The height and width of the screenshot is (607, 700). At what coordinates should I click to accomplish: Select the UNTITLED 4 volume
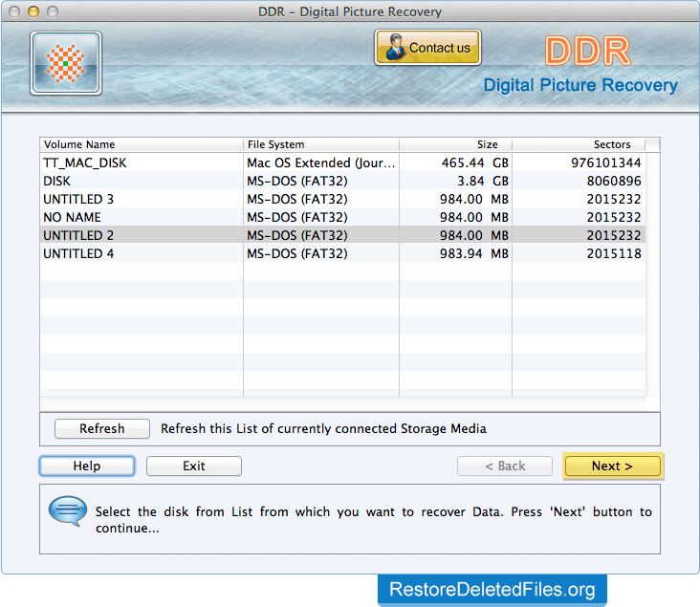pos(342,253)
